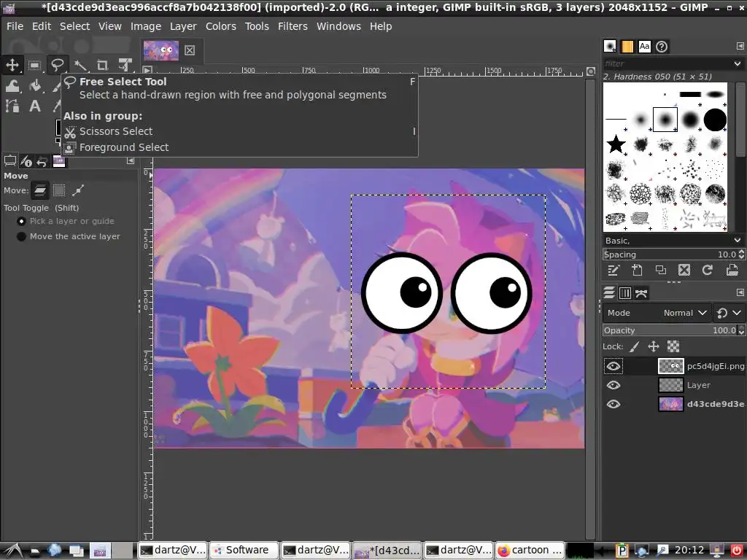Hide the pc5d4jgEi.png layer
Viewport: 747px width, 560px height.
tap(614, 366)
